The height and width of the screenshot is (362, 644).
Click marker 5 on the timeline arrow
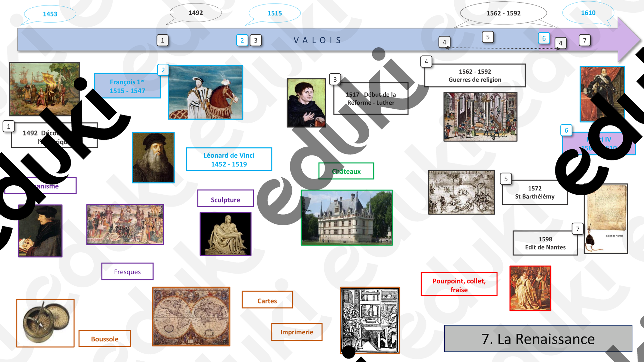click(488, 37)
